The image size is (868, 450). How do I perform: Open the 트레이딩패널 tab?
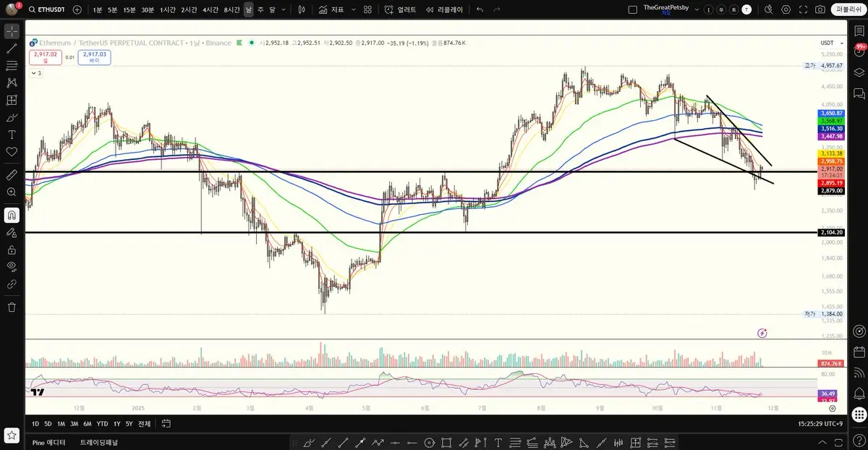coord(99,442)
